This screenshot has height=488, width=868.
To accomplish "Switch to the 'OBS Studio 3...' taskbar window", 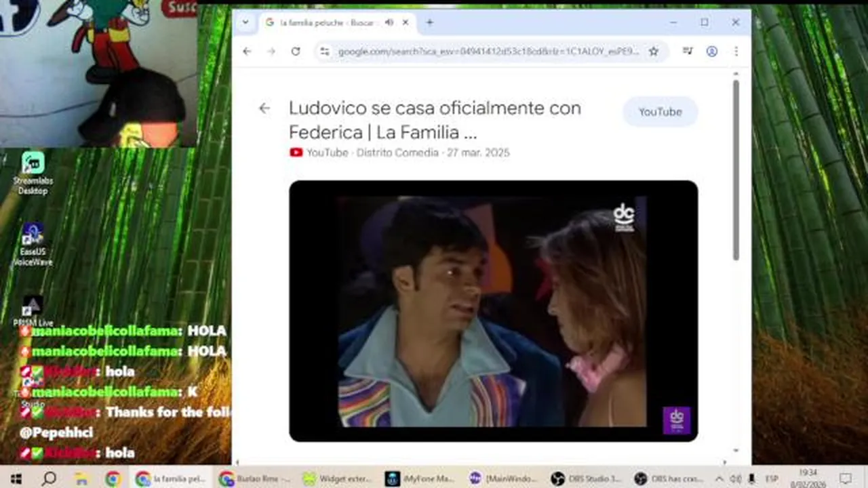I will (585, 479).
